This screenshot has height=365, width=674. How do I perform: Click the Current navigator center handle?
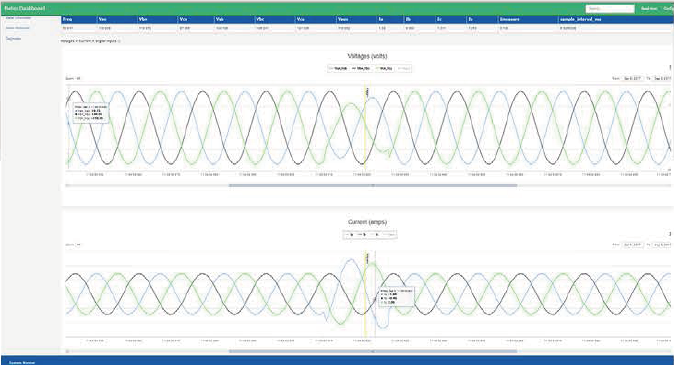(373, 351)
